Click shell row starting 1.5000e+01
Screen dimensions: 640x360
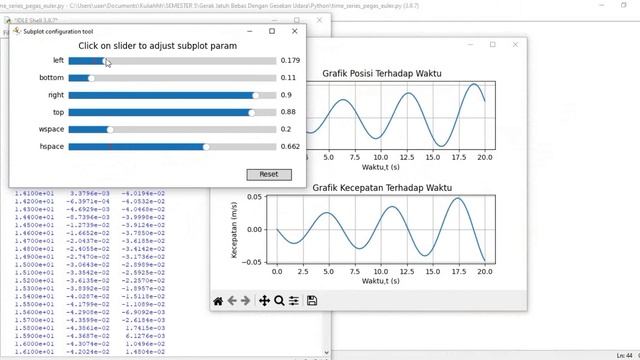click(90, 265)
